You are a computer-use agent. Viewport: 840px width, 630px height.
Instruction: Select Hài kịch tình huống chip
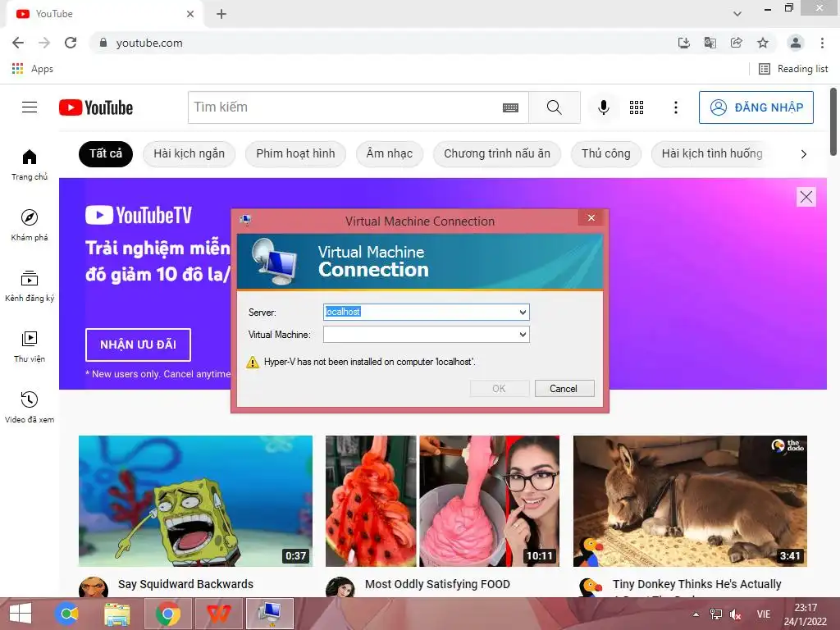[712, 153]
